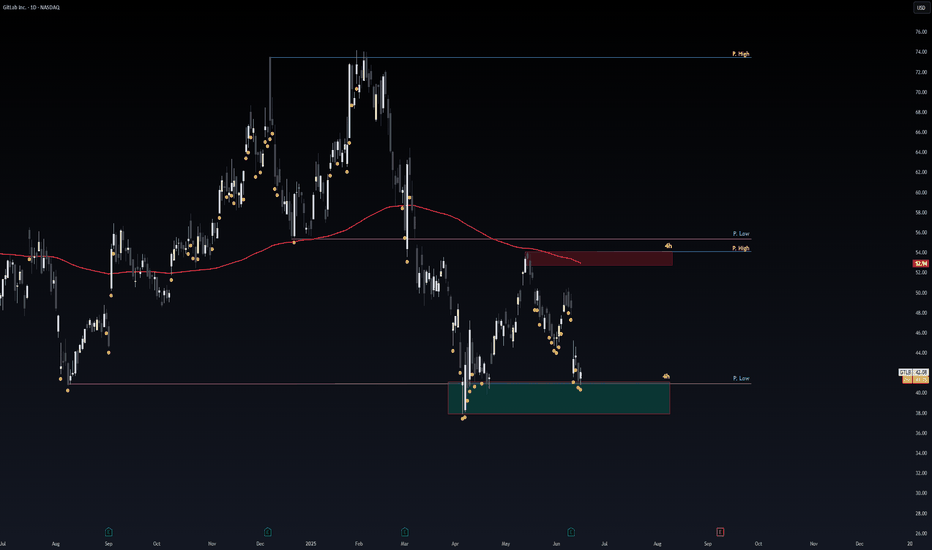
Task: Open the green earnings marker above Jun
Action: click(x=571, y=532)
